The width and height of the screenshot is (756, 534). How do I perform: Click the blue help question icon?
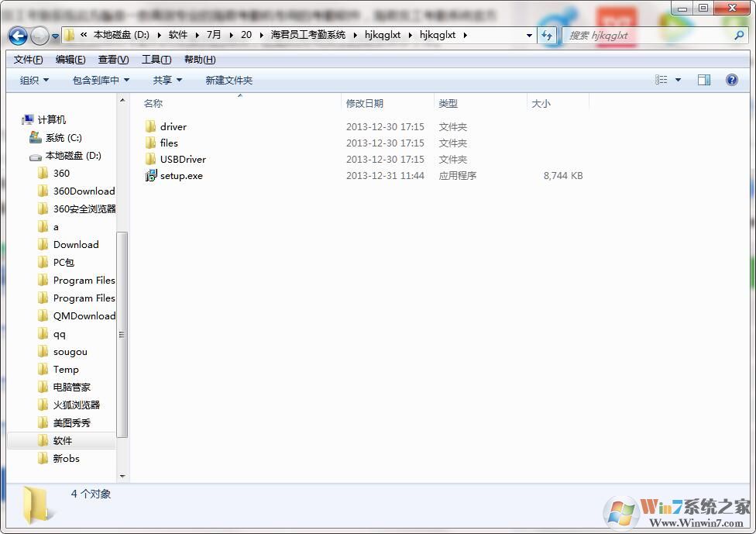pos(731,80)
